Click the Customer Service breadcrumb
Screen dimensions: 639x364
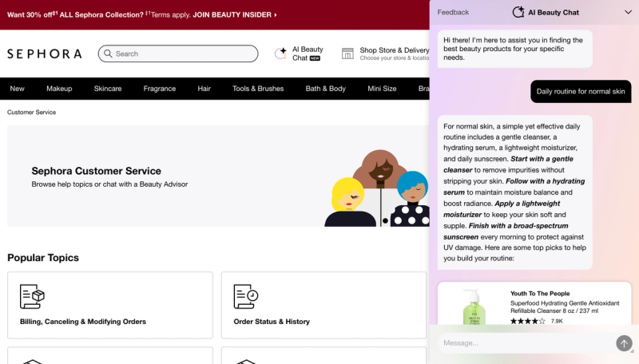tap(31, 112)
